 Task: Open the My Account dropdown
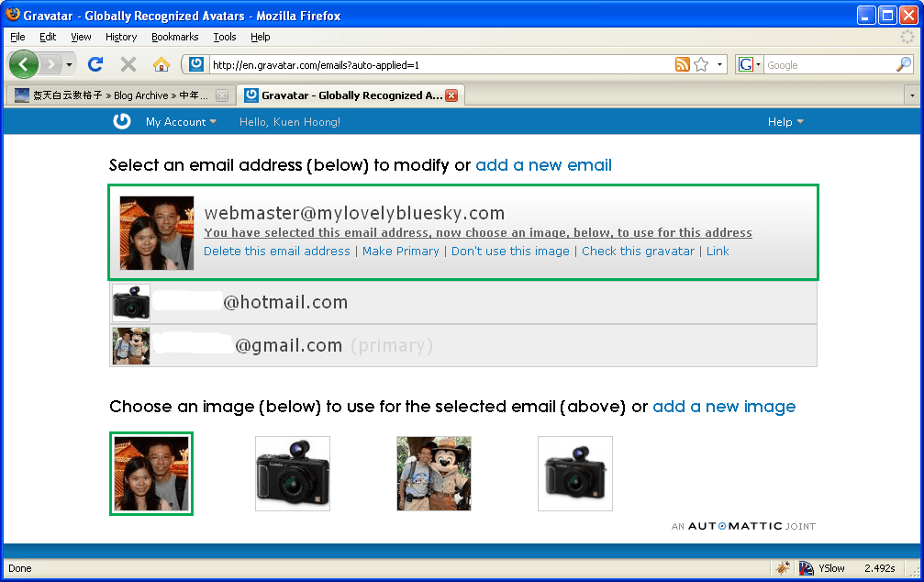pos(181,122)
